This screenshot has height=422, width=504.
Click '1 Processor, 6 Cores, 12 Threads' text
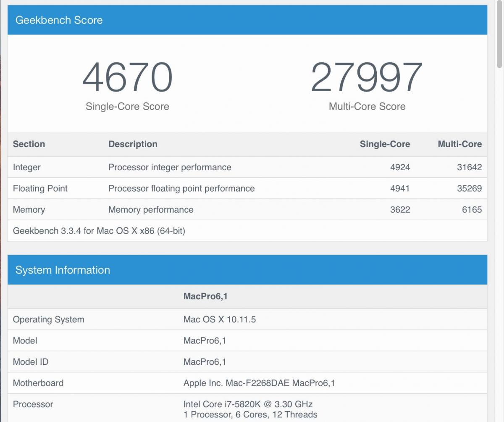coord(250,415)
